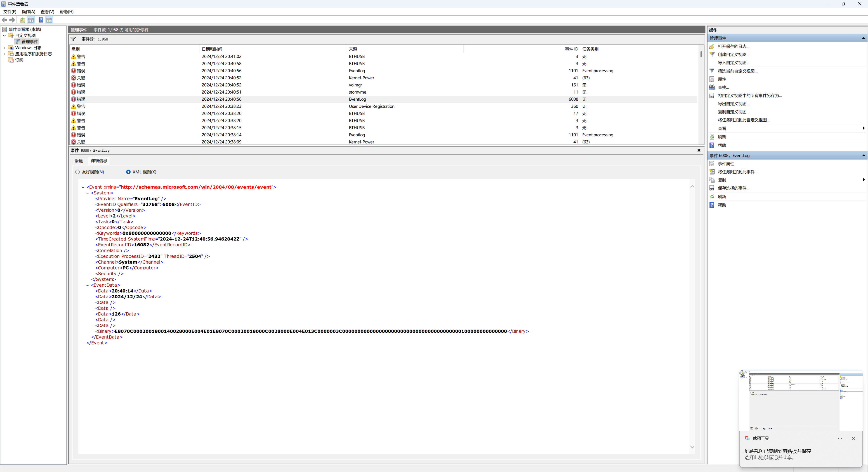Click 事件属性 in actions pane
The height and width of the screenshot is (472, 868).
point(726,164)
